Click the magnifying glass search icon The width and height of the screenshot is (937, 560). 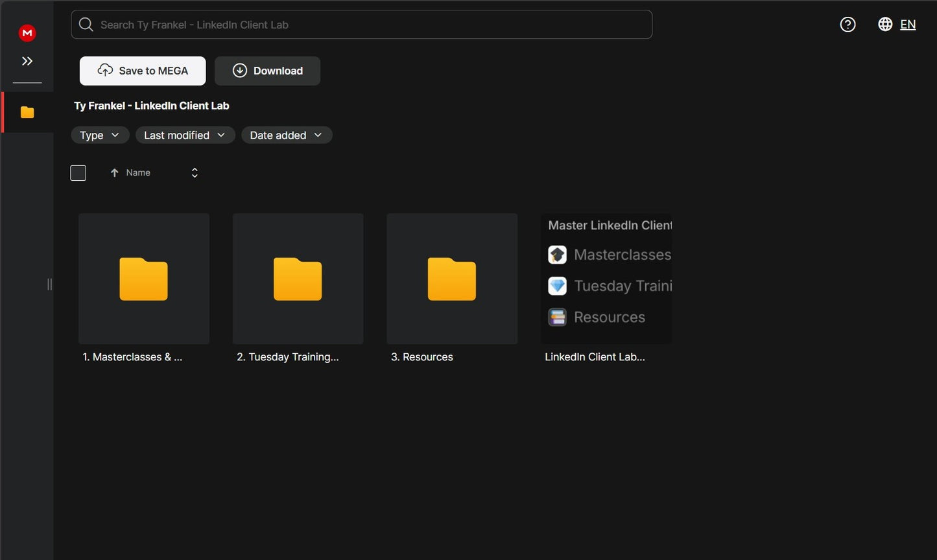click(x=86, y=24)
